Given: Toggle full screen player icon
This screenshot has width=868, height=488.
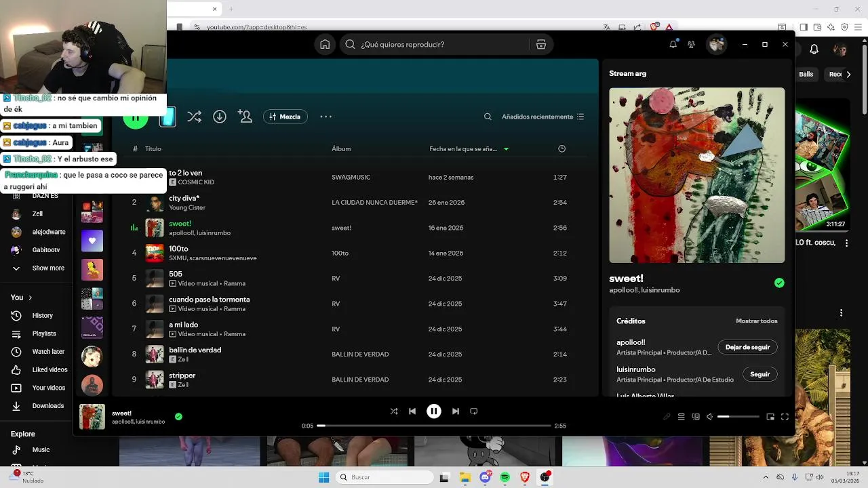Looking at the screenshot, I should (785, 417).
